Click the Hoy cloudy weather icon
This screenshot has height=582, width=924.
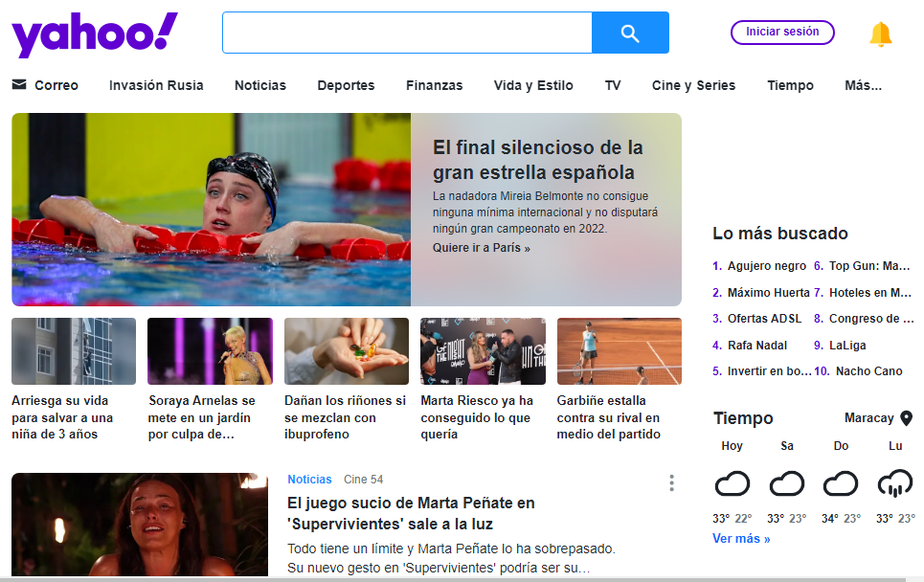point(732,483)
